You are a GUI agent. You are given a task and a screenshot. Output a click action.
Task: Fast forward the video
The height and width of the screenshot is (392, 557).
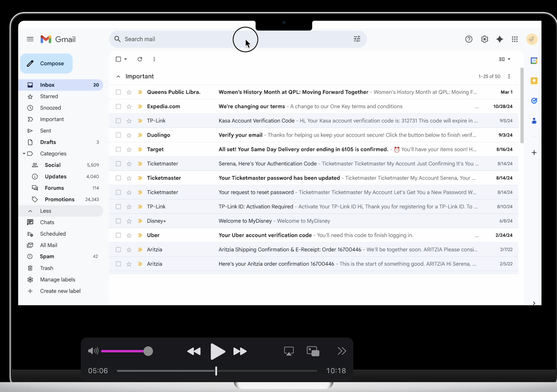pos(240,351)
